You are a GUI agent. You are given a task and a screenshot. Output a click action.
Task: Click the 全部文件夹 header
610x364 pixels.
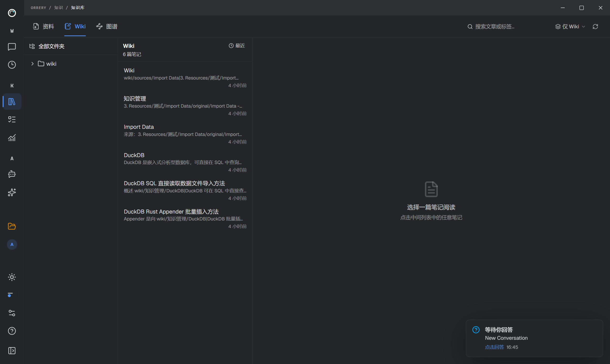click(x=47, y=46)
